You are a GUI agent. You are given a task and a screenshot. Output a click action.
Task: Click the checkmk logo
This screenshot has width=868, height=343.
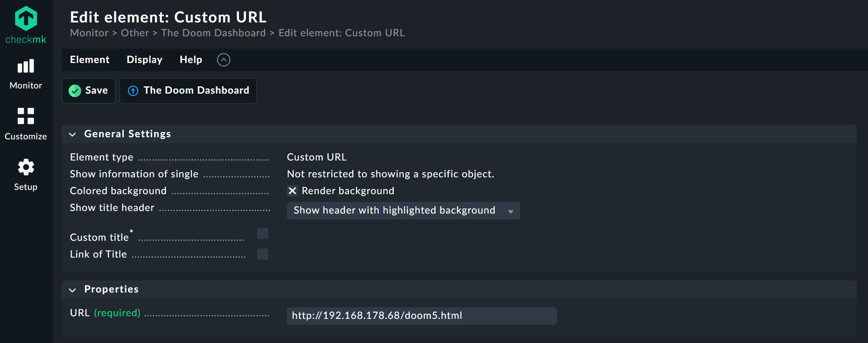coord(26,25)
